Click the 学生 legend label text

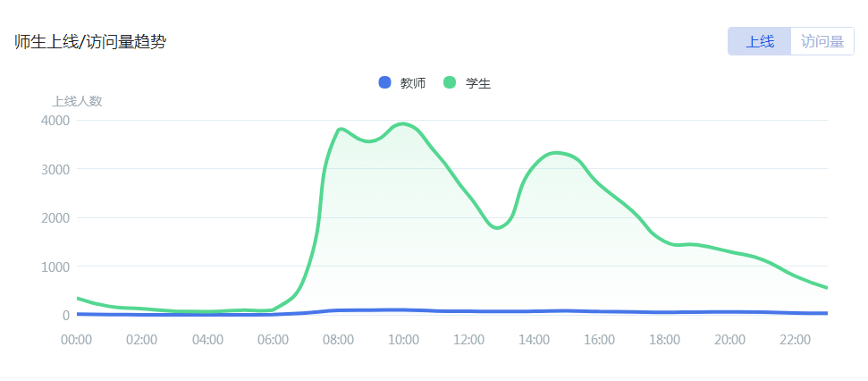tap(478, 83)
